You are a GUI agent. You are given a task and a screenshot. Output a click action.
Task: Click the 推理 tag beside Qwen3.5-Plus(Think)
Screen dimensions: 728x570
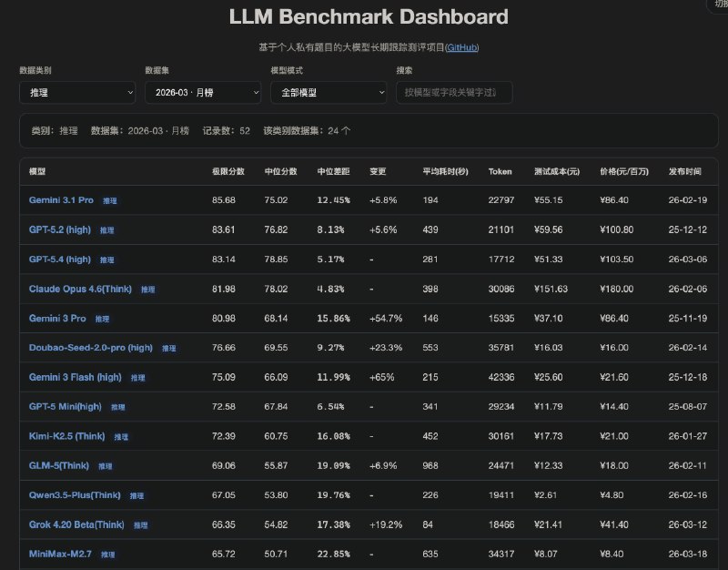[137, 495]
